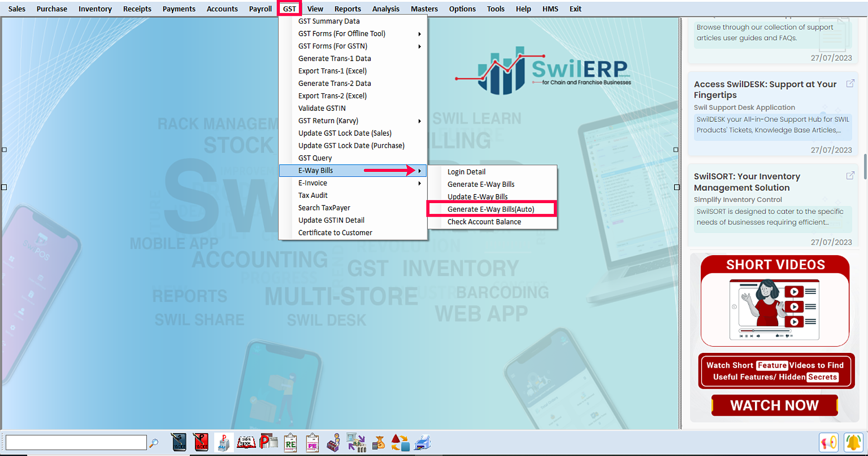Click the bell notifications icon
868x456 pixels.
coord(854,442)
